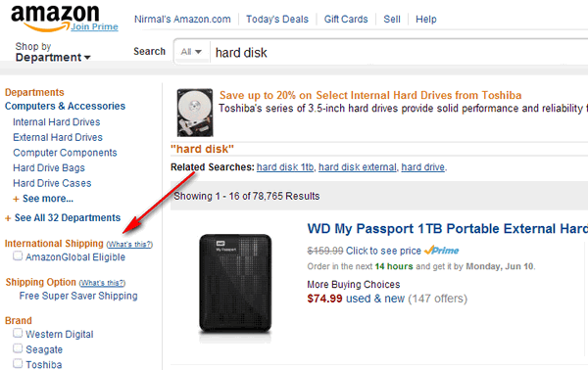Tick the Seagate brand checkbox
588x370 pixels.
tap(18, 348)
